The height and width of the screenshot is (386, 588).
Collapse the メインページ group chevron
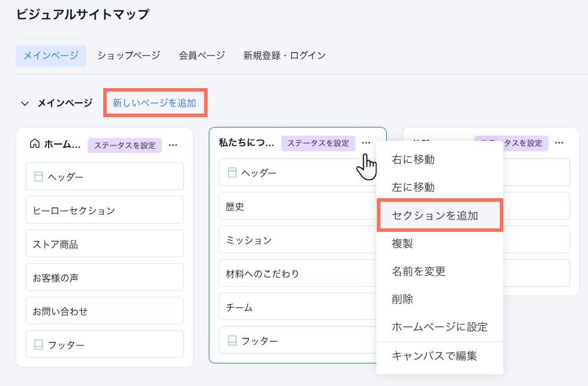(24, 101)
